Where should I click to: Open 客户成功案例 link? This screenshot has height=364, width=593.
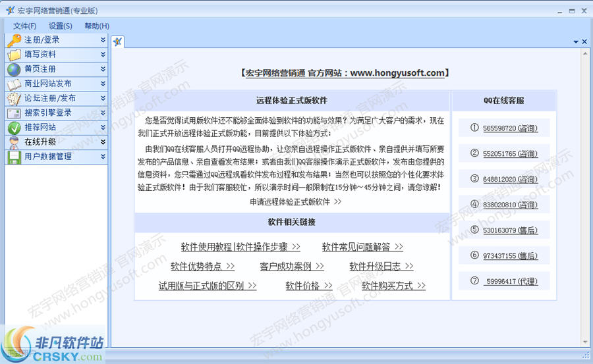tap(292, 266)
